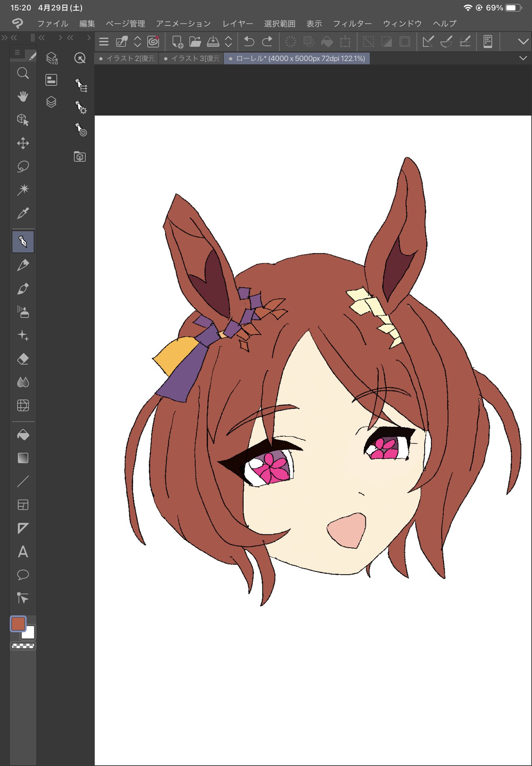Select the Auto Select magic wand tool
Viewport: 532px width, 766px height.
point(23,190)
